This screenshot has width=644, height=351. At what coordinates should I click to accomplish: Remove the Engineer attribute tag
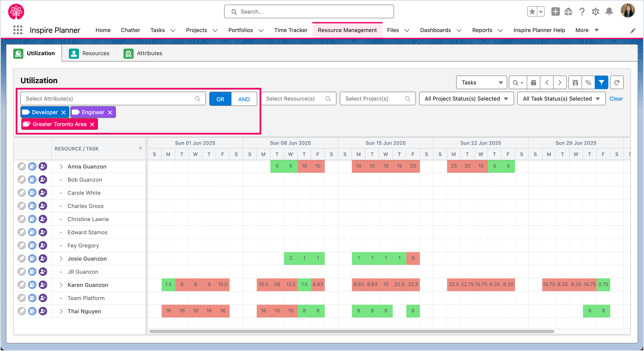click(110, 112)
